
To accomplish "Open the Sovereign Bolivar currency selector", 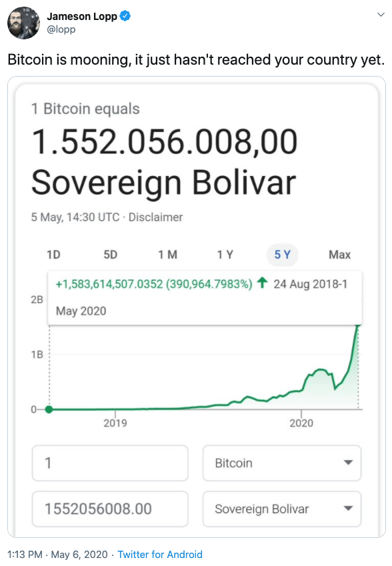I will point(281,509).
